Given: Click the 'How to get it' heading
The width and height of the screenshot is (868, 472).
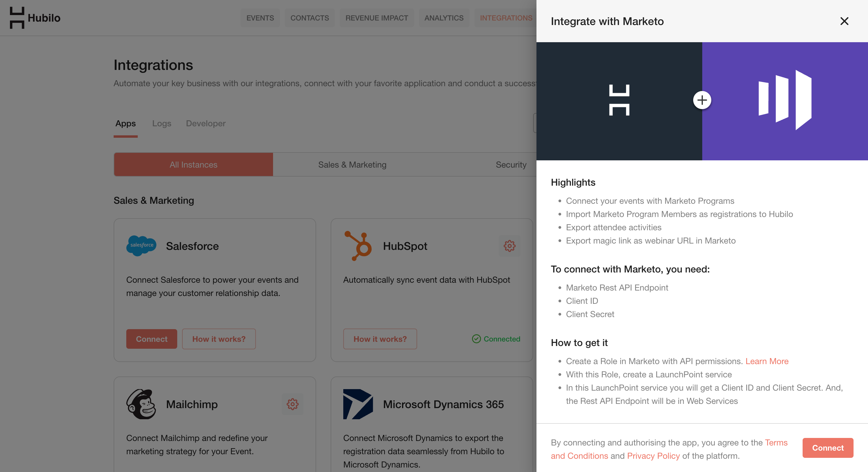Looking at the screenshot, I should (579, 343).
